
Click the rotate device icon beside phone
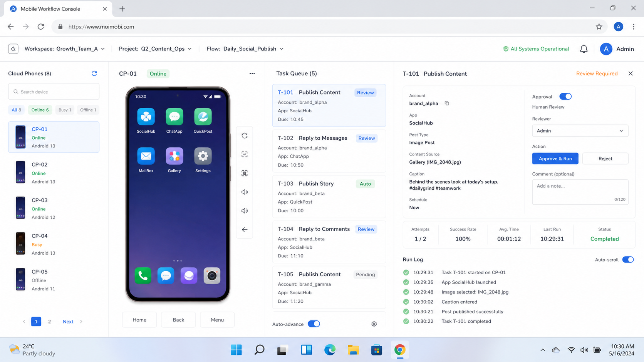click(x=245, y=136)
